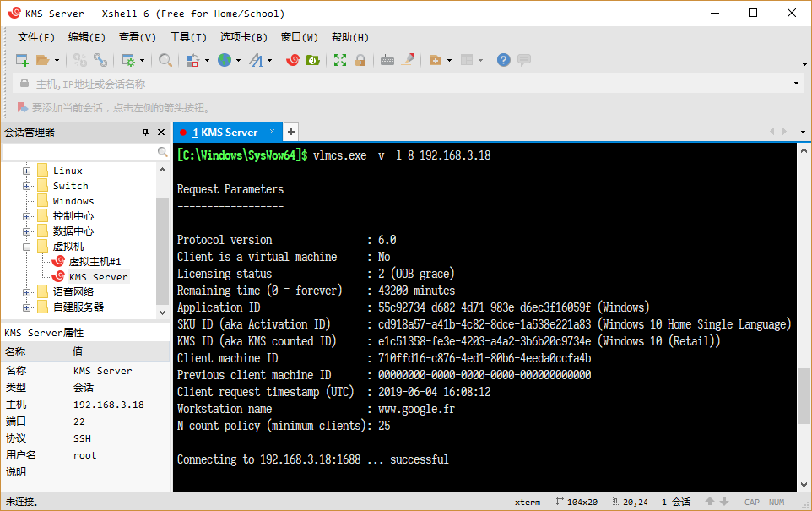Expand the properties icon dropdown arrow
The width and height of the screenshot is (812, 511).
142,61
